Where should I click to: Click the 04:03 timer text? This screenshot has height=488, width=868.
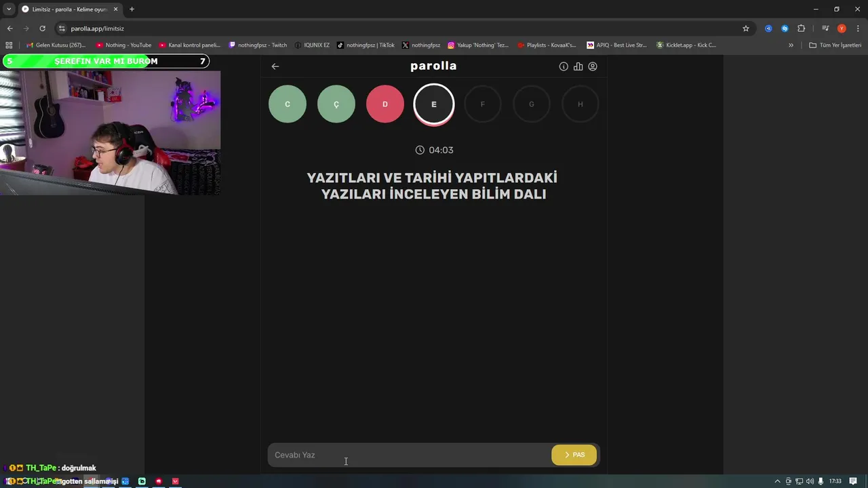tap(441, 150)
